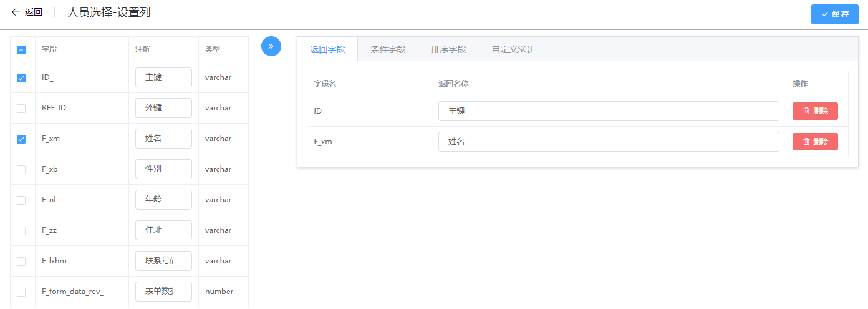Open the 排序字段 tab
Viewport: 868px width, 309px height.
point(448,49)
